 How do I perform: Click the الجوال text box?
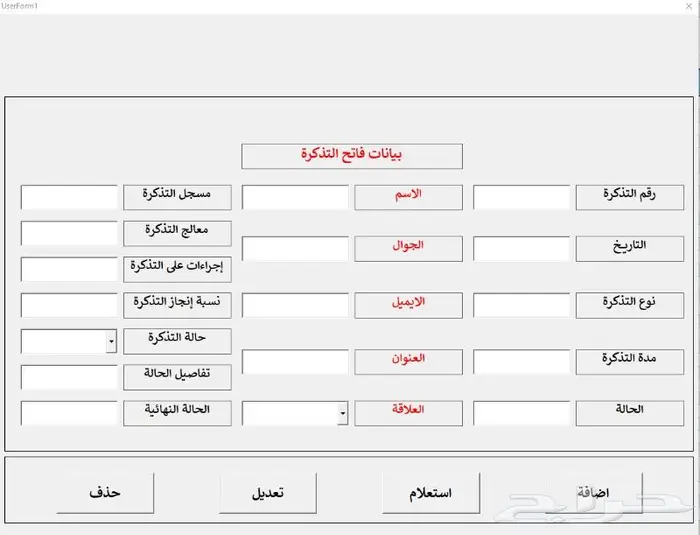(295, 249)
